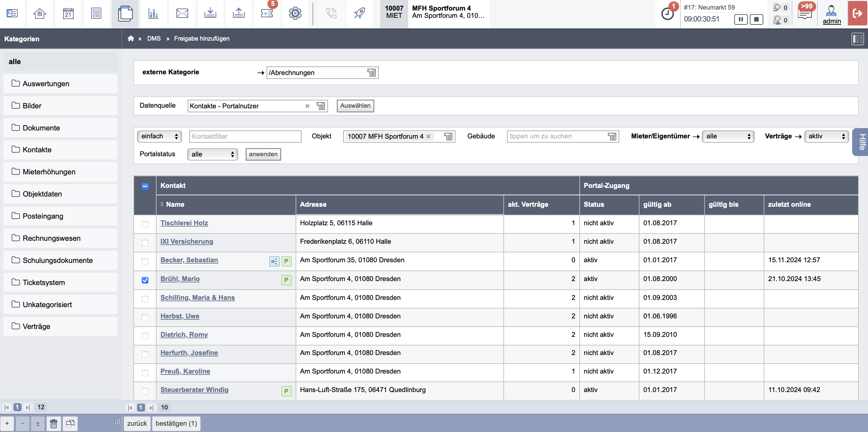Open the messages icon with >99 badge
Image resolution: width=868 pixels, height=432 pixels.
[x=805, y=14]
